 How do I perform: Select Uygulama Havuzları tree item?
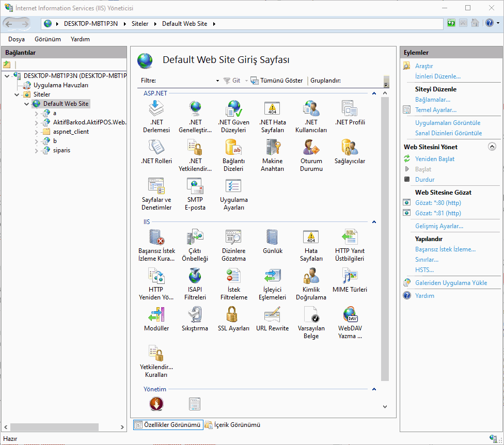point(61,85)
